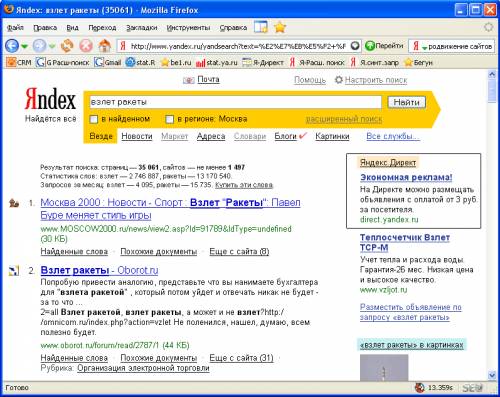The width and height of the screenshot is (500, 397).
Task: Click the favicon beside result number 1
Action: [14, 203]
